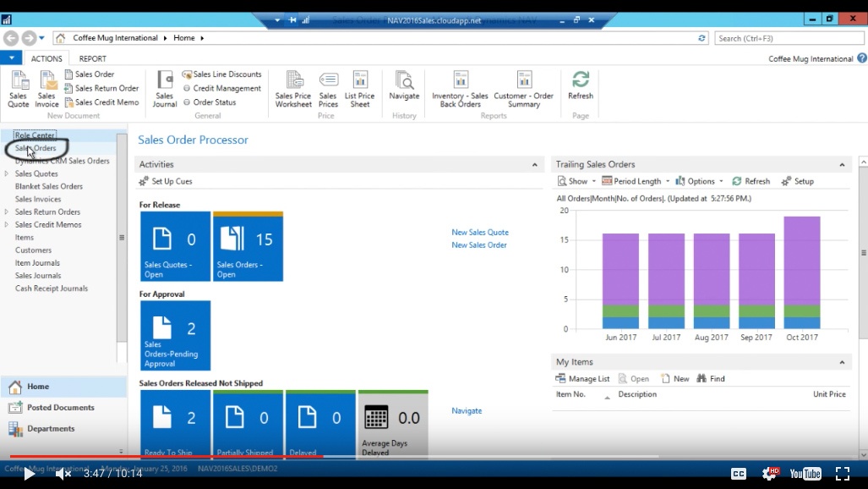Toggle fullscreen video mode

point(842,474)
